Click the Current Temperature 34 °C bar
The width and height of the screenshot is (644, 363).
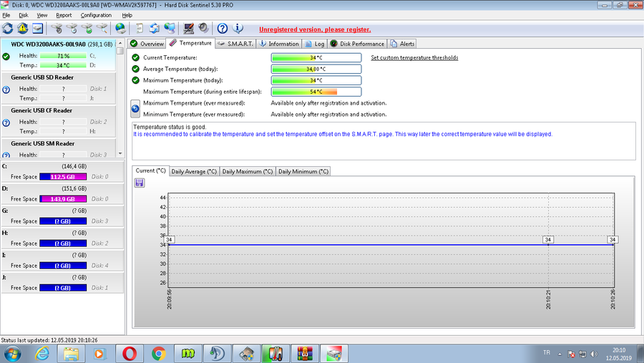click(316, 57)
